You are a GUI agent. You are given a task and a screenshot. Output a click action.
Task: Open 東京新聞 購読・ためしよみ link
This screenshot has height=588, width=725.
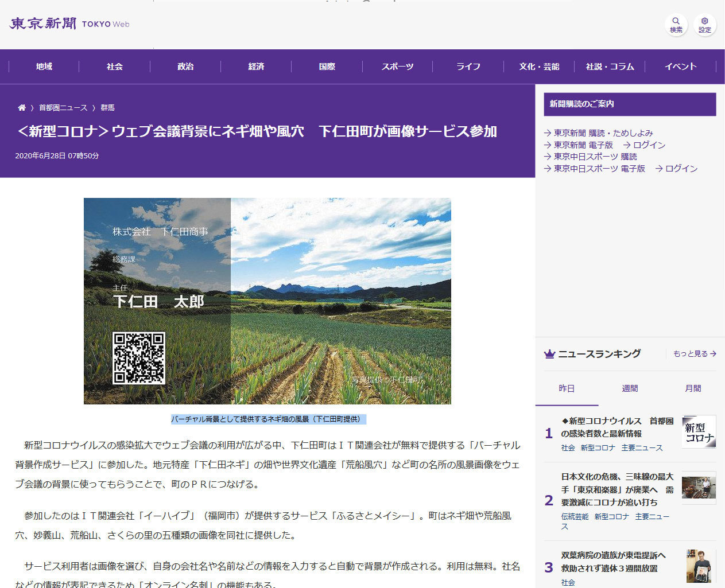click(x=603, y=133)
